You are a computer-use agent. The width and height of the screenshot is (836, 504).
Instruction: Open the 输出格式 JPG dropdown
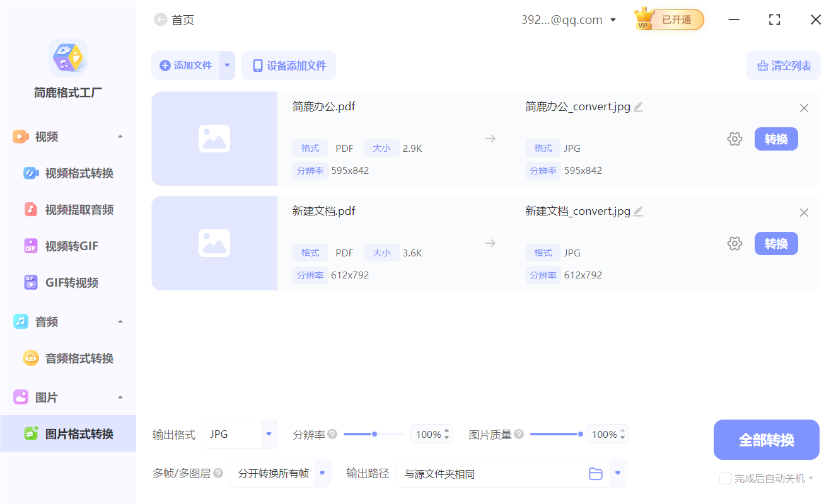[x=240, y=434]
